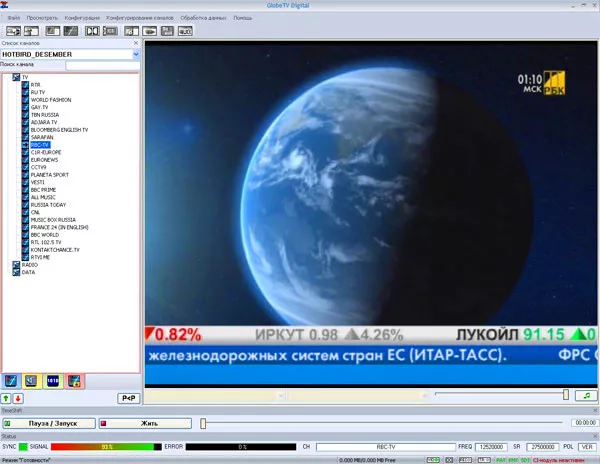Image resolution: width=600 pixels, height=464 pixels.
Task: Toggle the checkbox icon beside CCTV9
Action: point(26,167)
